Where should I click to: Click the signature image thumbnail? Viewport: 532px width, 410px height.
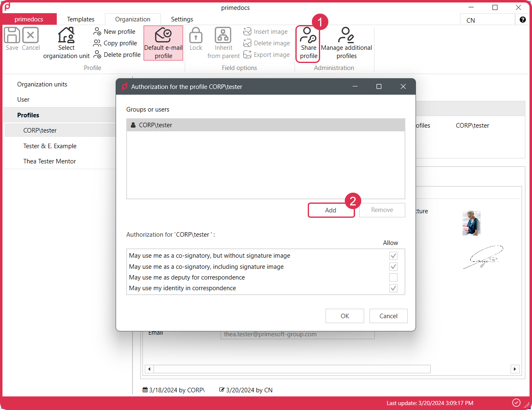point(483,257)
